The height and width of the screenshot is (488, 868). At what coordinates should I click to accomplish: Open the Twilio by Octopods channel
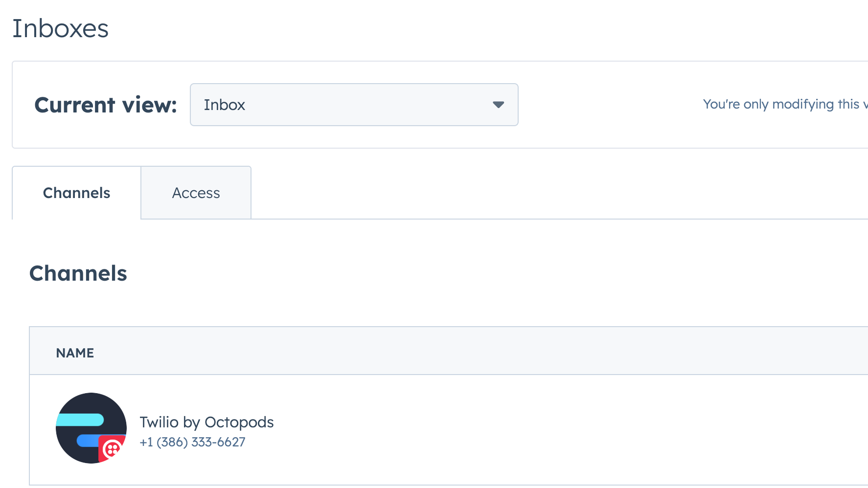206,422
